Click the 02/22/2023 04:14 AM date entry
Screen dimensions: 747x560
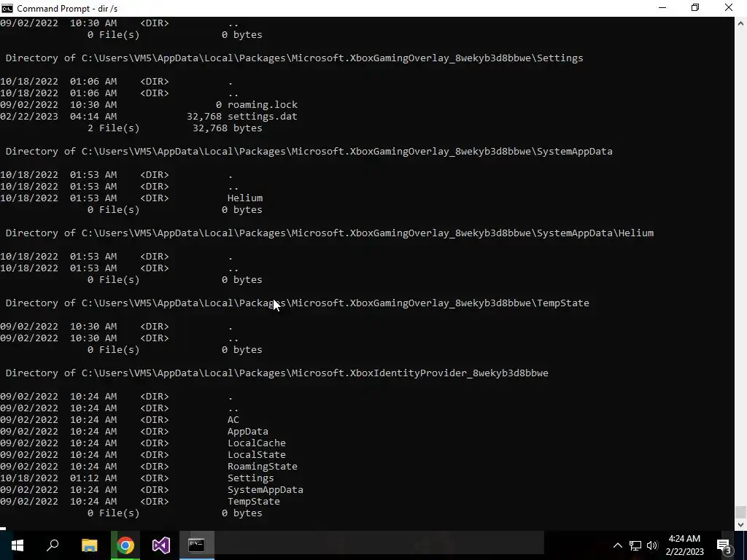click(58, 116)
